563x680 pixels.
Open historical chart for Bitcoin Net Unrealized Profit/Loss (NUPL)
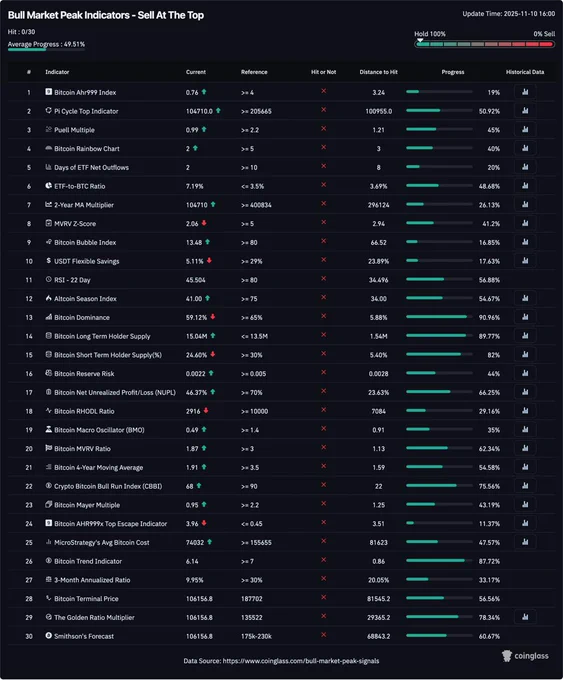pos(525,392)
